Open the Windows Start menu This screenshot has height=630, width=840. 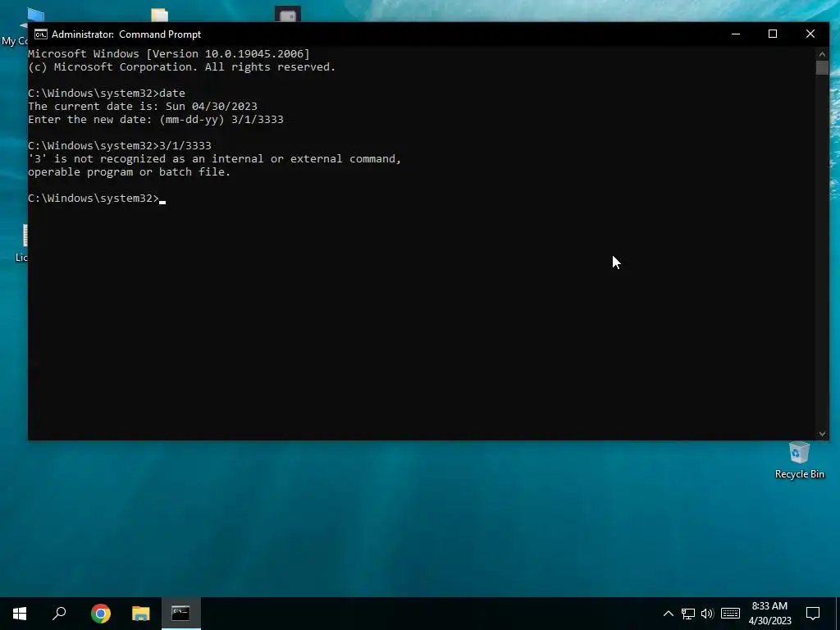20,614
